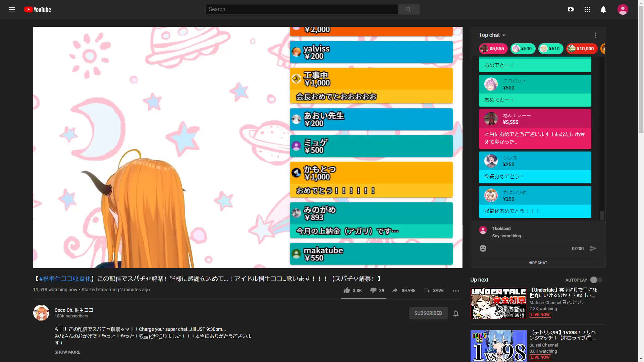
Task: Click the Coco Ch. channel avatar
Action: pyautogui.click(x=41, y=313)
